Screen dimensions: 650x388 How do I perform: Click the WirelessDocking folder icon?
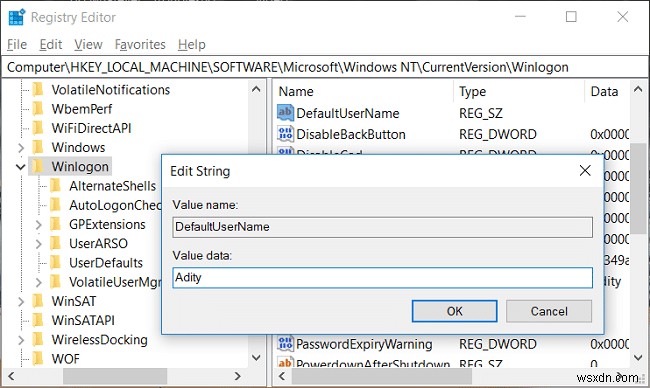coord(38,340)
